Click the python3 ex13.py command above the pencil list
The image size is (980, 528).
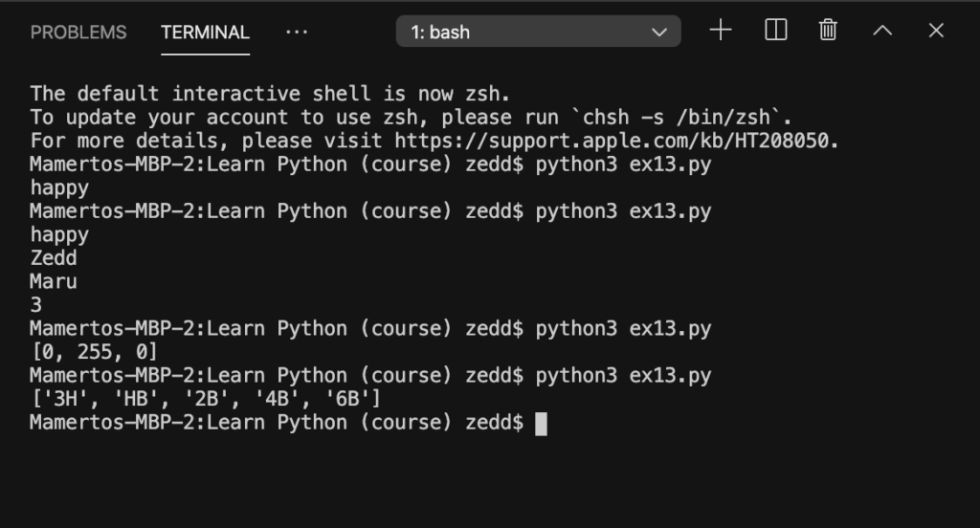pyautogui.click(x=623, y=376)
